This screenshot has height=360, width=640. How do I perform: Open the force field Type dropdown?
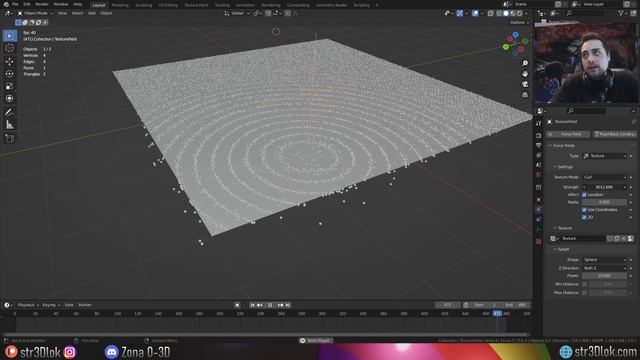(x=604, y=156)
